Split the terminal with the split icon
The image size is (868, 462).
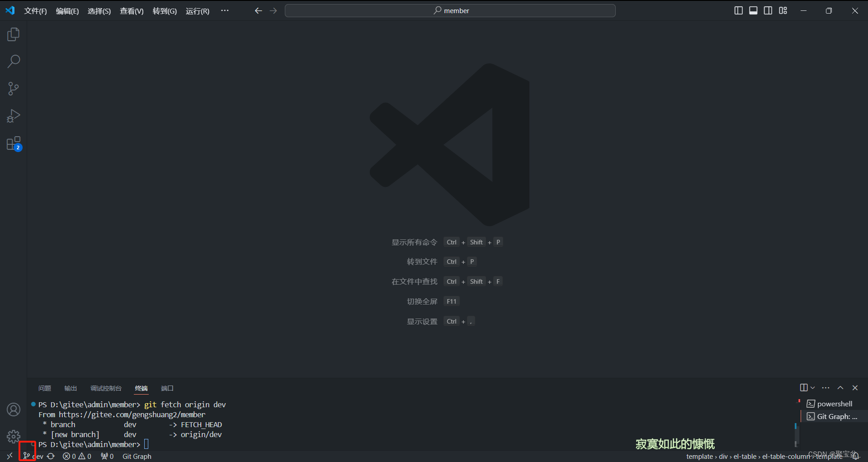803,387
